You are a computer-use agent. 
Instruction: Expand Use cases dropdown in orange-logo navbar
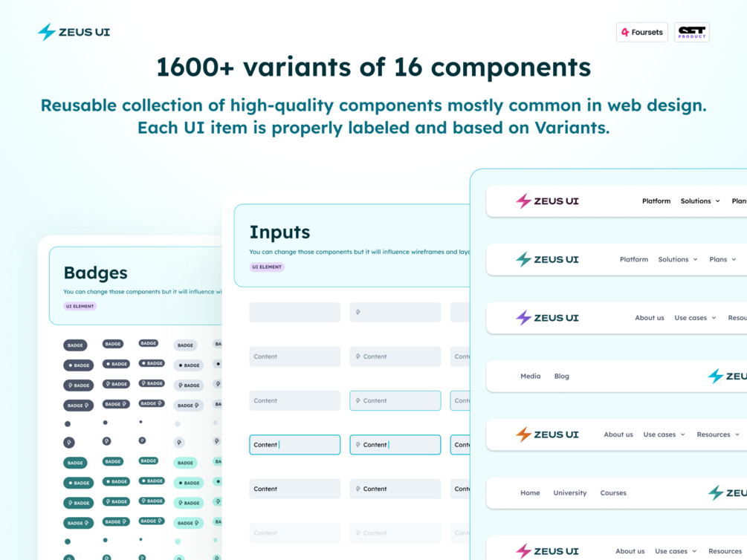(664, 434)
